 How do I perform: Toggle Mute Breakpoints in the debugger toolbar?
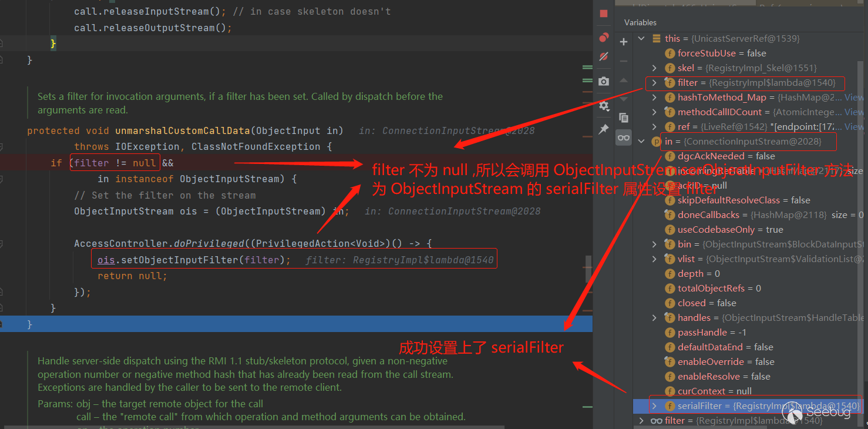[604, 57]
